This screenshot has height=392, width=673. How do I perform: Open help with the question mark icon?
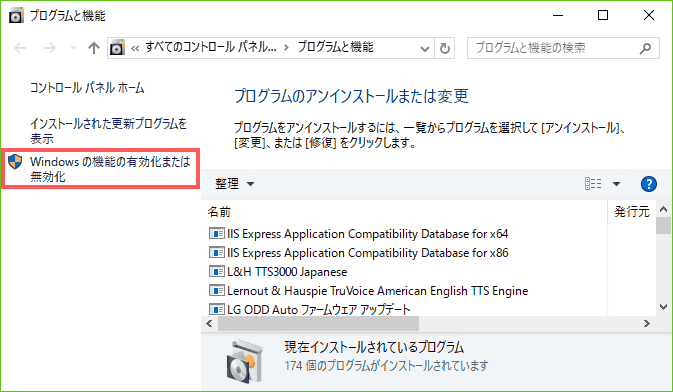point(649,184)
